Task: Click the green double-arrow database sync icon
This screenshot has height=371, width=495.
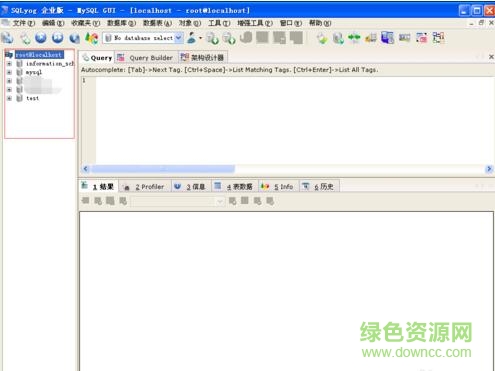Action: 354,38
